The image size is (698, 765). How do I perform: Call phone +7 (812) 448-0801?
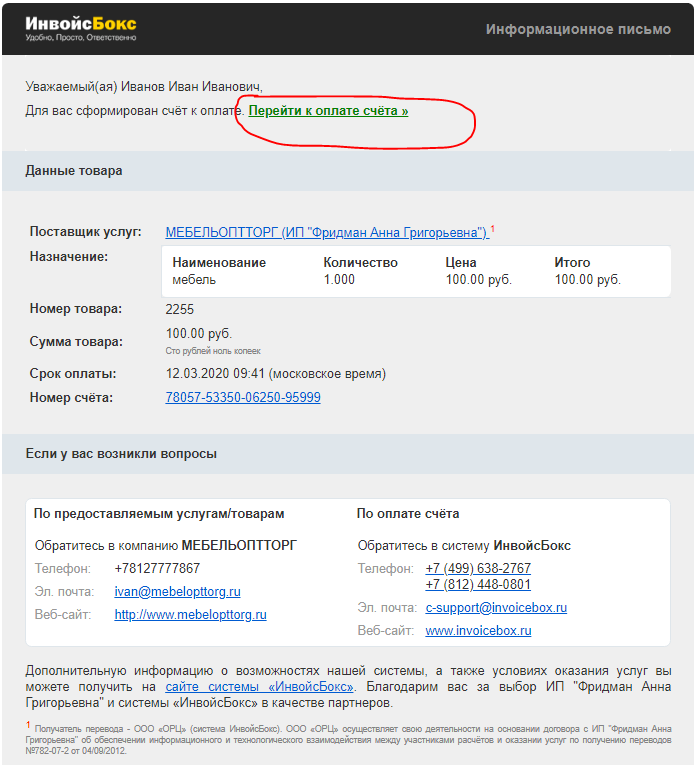(478, 584)
